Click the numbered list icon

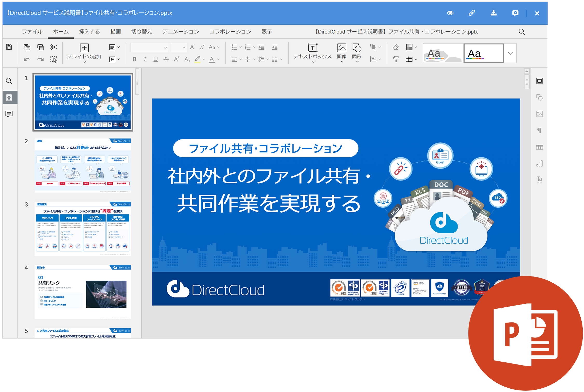[x=248, y=47]
